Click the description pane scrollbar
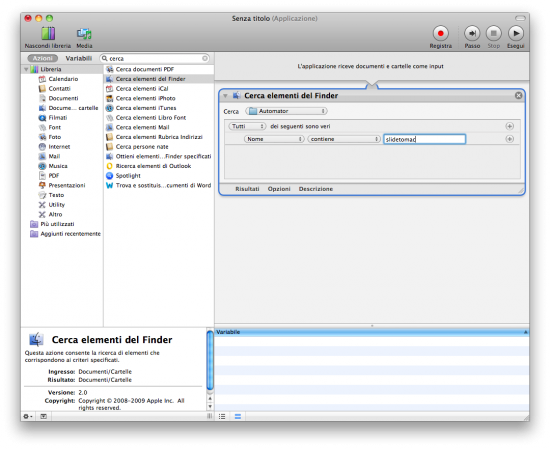 [x=210, y=361]
